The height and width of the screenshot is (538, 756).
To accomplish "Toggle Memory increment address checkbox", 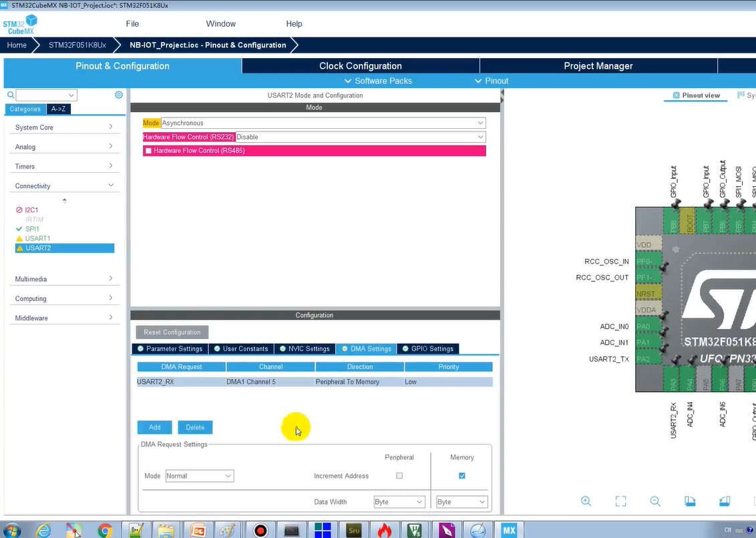I will click(462, 476).
